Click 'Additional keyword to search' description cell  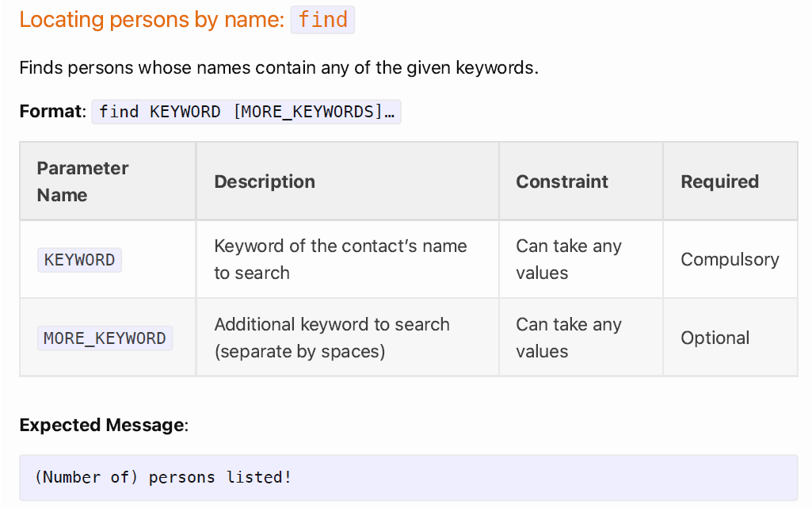pyautogui.click(x=348, y=338)
